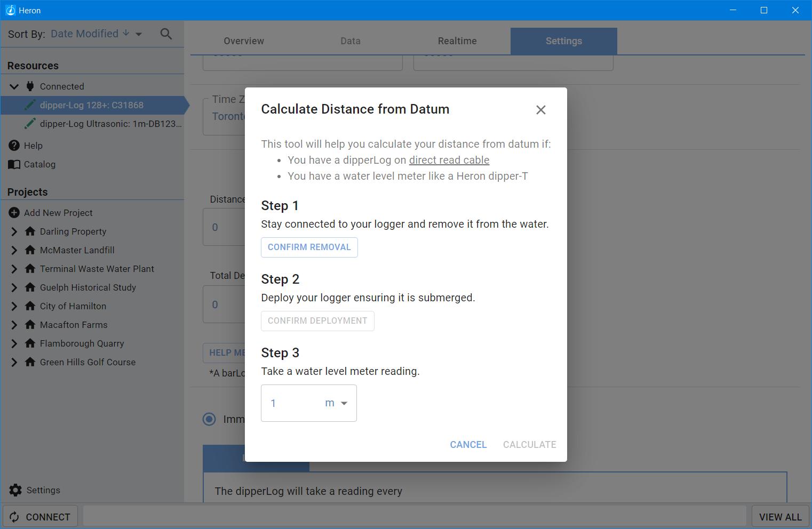Click the water level reading input field
Screen dimensions: 812x529
tap(293, 403)
